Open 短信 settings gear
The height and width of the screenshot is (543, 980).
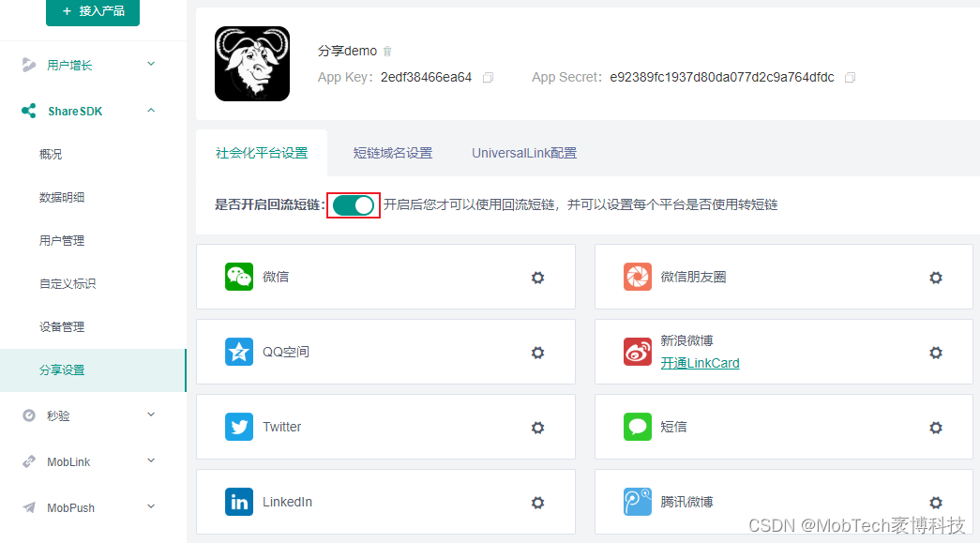(x=935, y=427)
